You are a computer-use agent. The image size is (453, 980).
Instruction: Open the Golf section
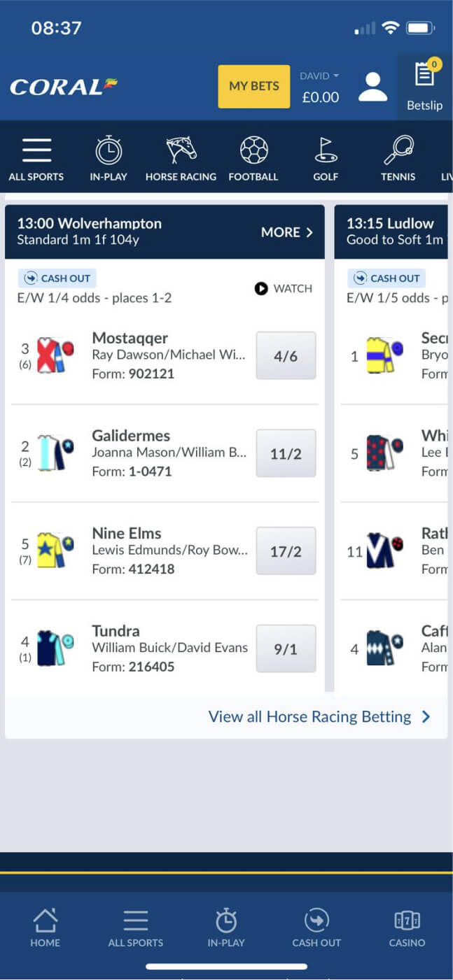click(x=325, y=157)
